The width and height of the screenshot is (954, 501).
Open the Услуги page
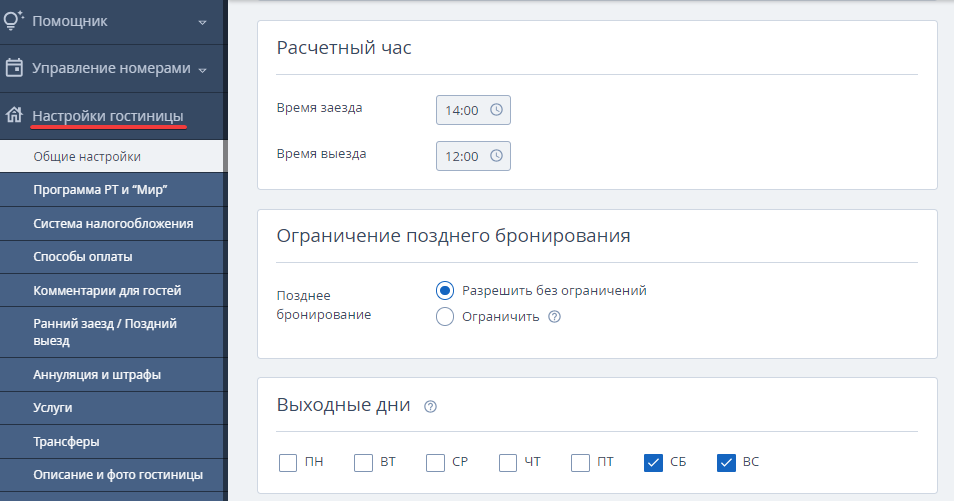(112, 408)
